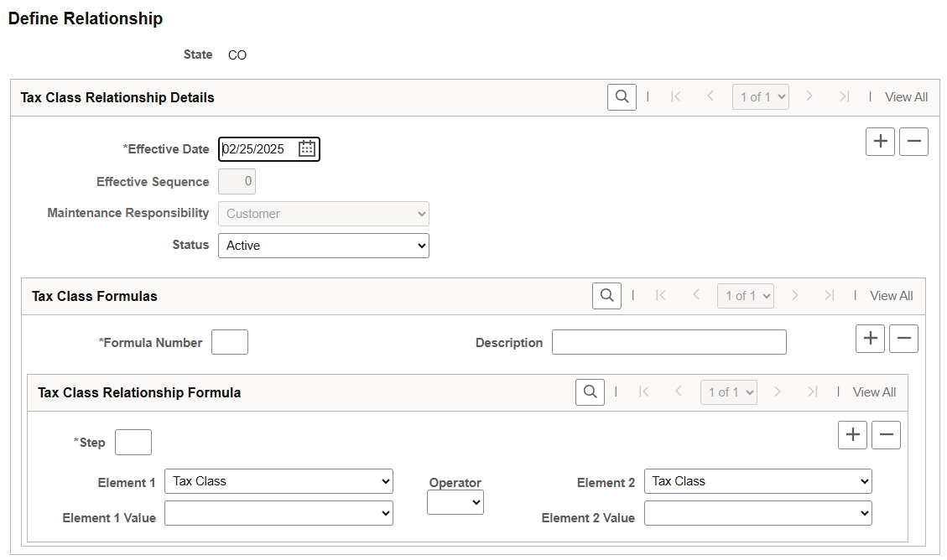Go to next row in Tax Class Relationship Details
Screen dimensions: 947x560
(x=809, y=96)
